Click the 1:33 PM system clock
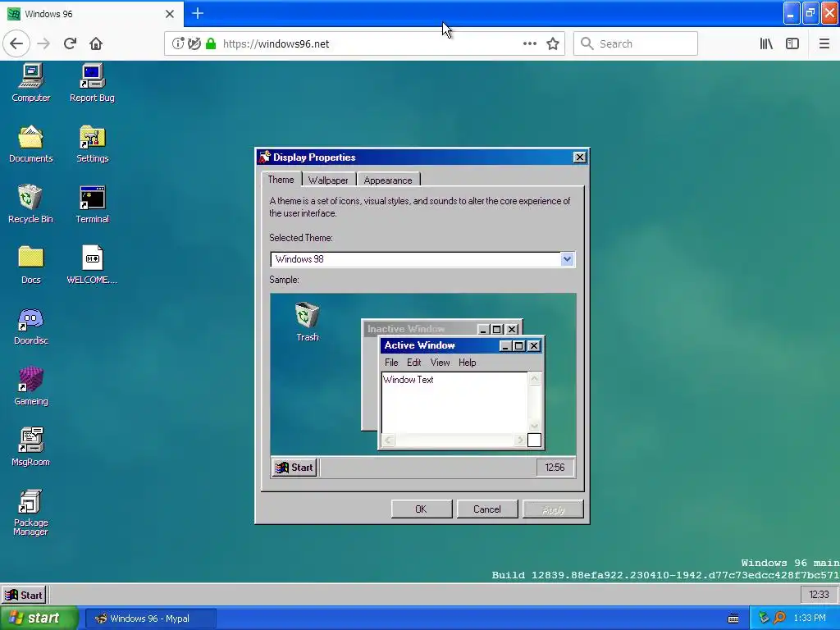Viewport: 840px width, 630px height. [x=810, y=618]
